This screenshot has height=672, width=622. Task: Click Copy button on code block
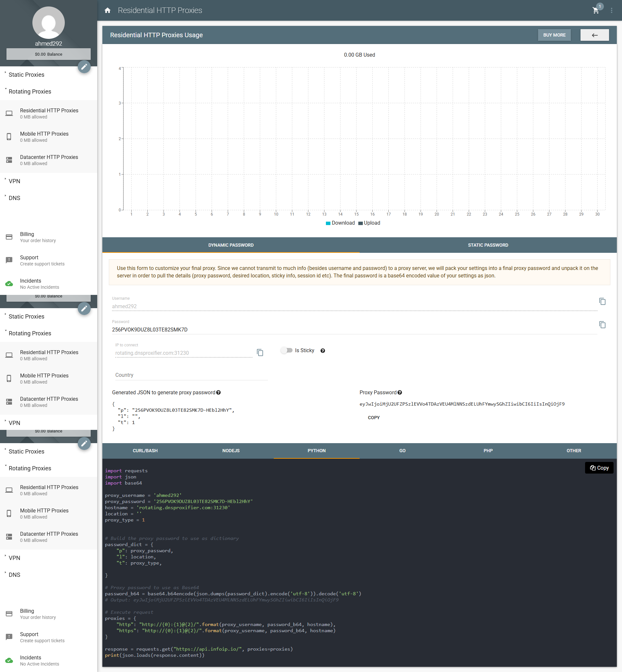(599, 468)
